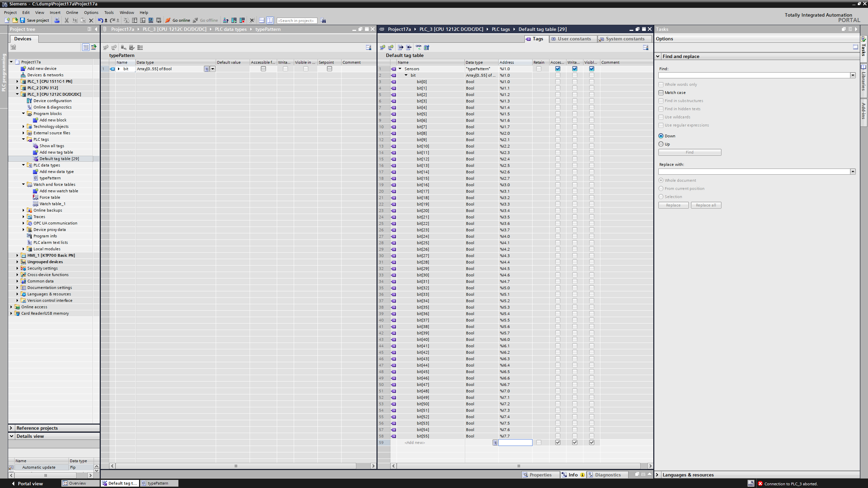The image size is (868, 488).
Task: Enable Match case checkbox
Action: [661, 93]
